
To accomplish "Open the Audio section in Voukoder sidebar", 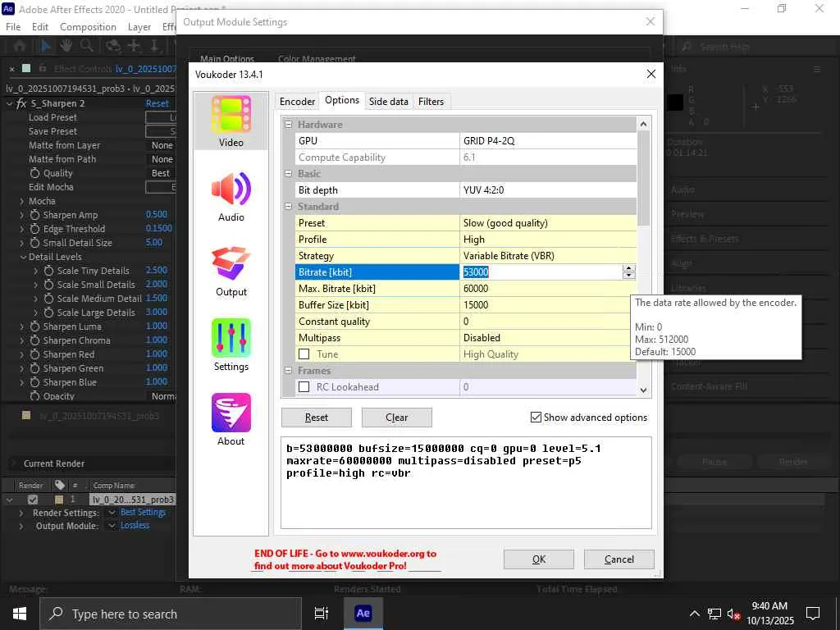I will pyautogui.click(x=231, y=196).
